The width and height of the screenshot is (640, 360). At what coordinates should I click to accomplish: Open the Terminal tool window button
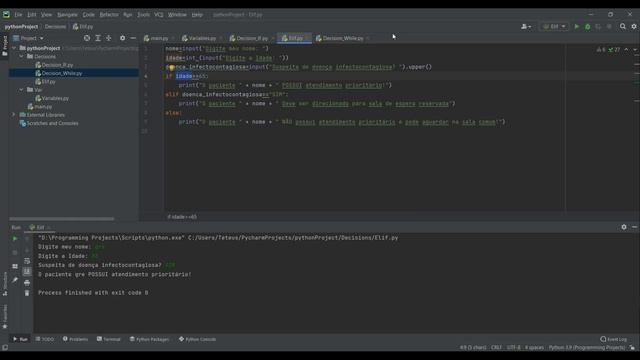coord(109,339)
